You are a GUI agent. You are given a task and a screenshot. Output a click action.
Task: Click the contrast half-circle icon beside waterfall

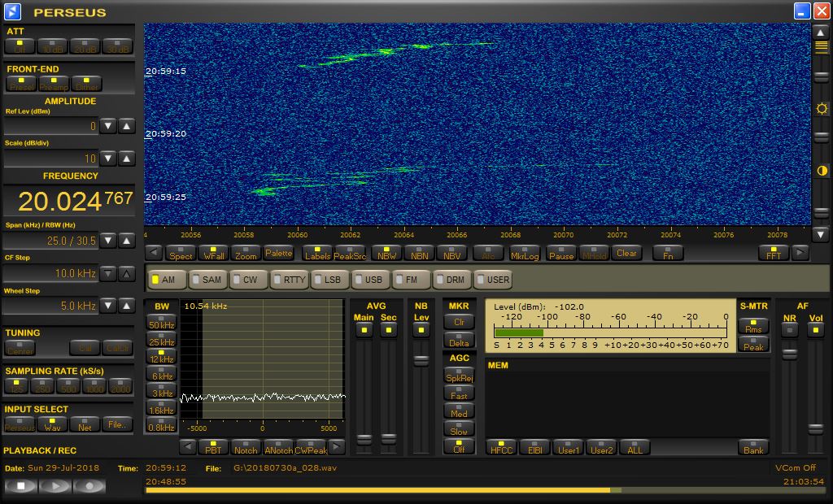click(x=822, y=171)
